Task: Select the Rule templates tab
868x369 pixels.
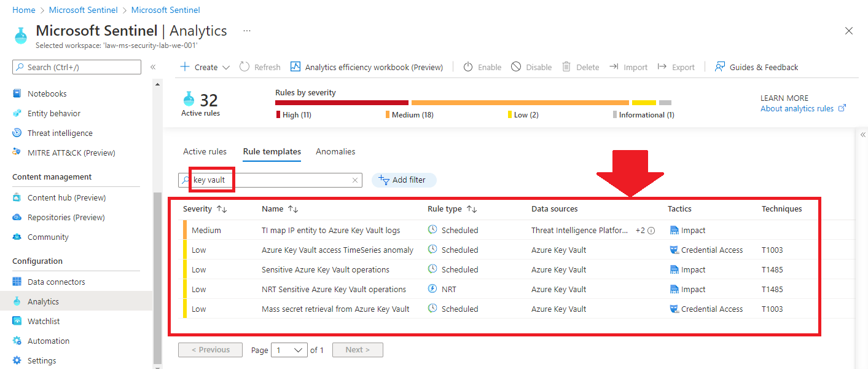Action: coord(272,151)
